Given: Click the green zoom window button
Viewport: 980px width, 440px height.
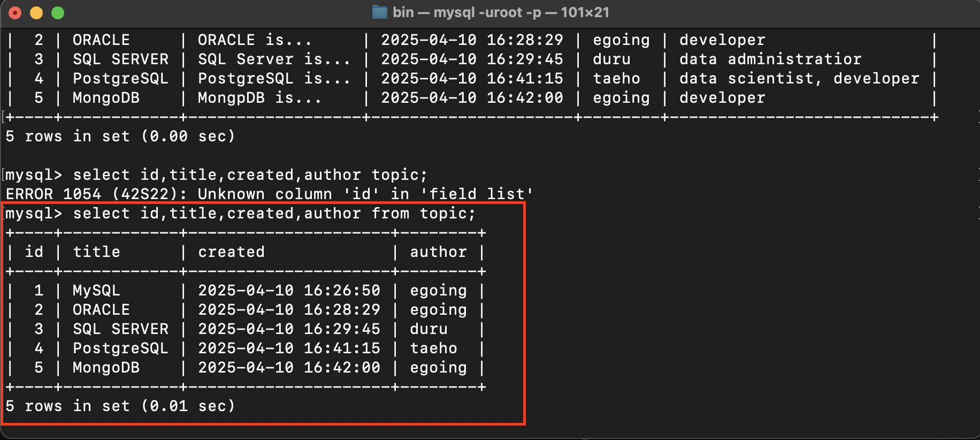Looking at the screenshot, I should [x=58, y=13].
